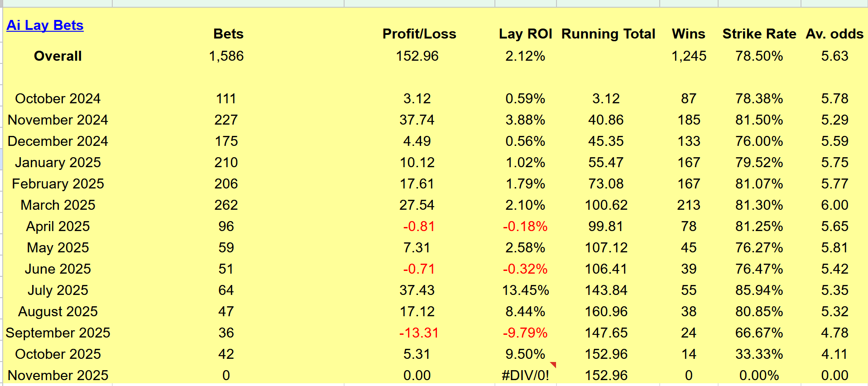
Task: Select the Strike Rate header cell
Action: coord(759,34)
